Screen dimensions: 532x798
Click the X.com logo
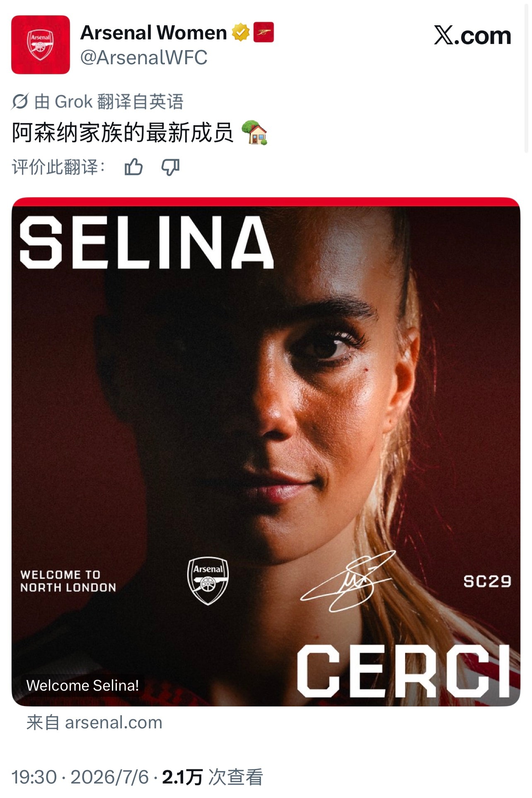click(472, 35)
